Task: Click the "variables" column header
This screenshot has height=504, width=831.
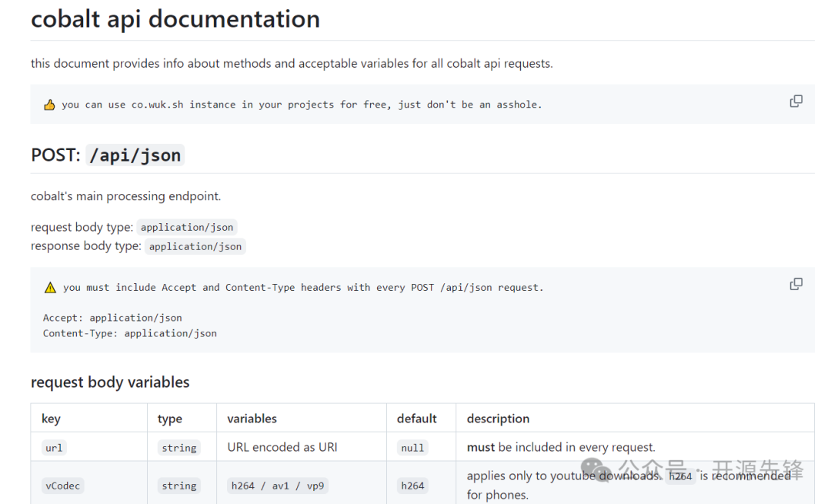Action: [252, 419]
